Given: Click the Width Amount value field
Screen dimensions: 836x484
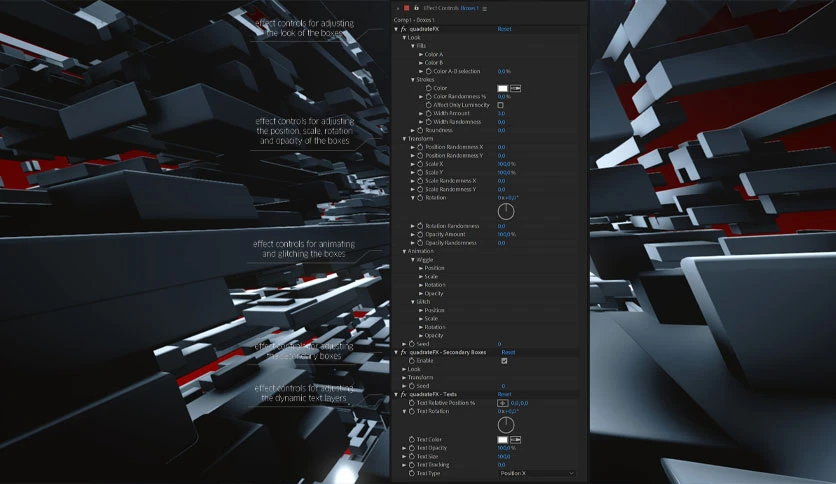Looking at the screenshot, I should pos(501,114).
